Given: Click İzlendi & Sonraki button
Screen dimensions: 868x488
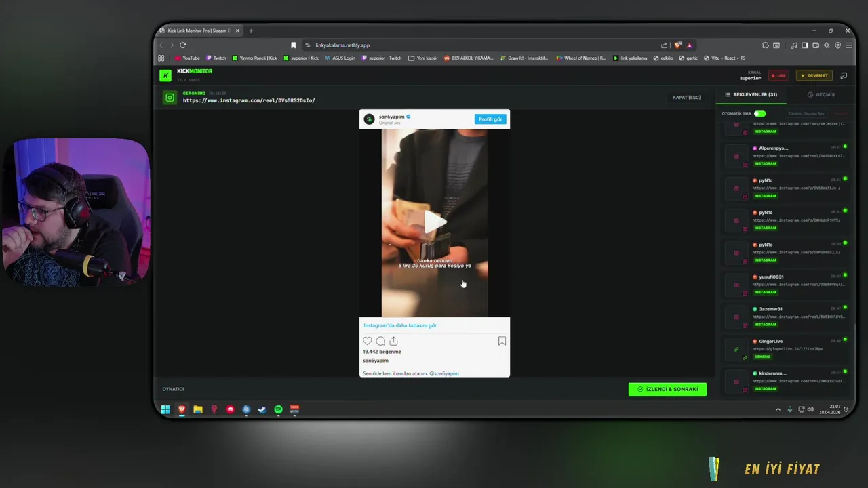Looking at the screenshot, I should [x=667, y=389].
